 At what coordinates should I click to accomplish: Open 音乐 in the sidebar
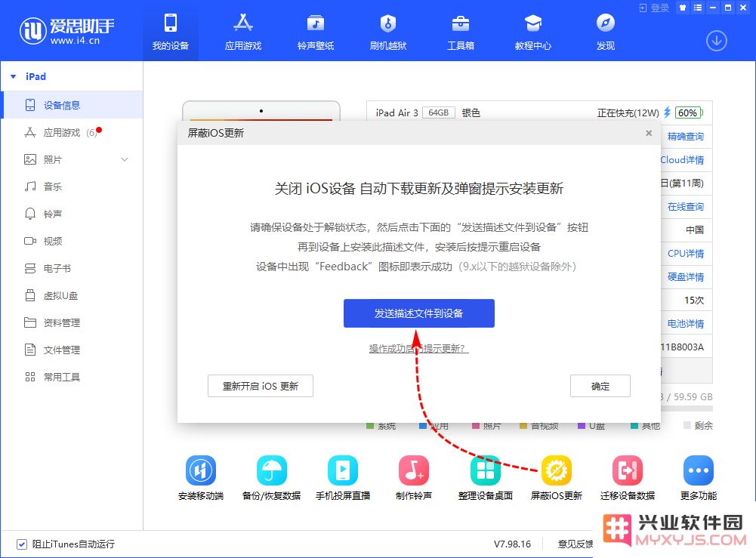pos(73,187)
